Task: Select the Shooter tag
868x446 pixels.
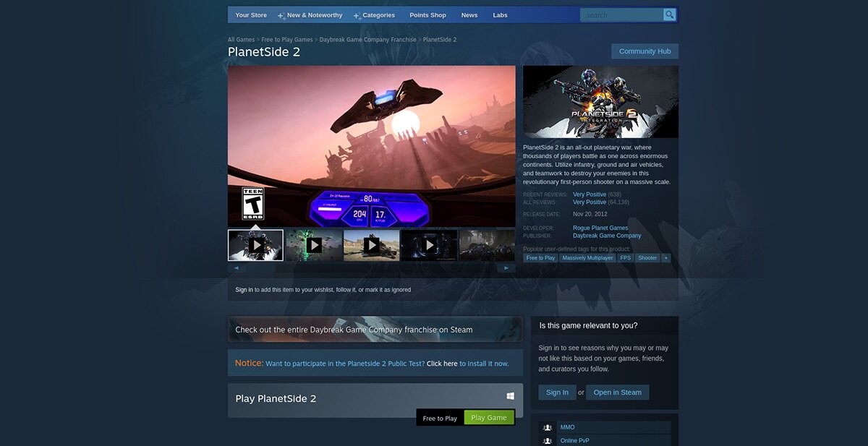Action: [647, 258]
